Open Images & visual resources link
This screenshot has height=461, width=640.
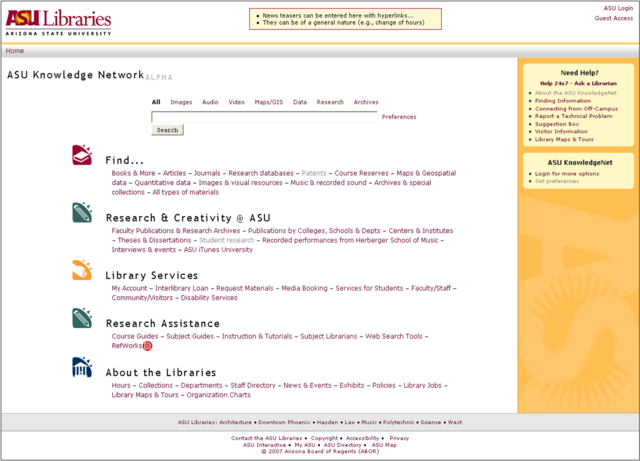(240, 183)
